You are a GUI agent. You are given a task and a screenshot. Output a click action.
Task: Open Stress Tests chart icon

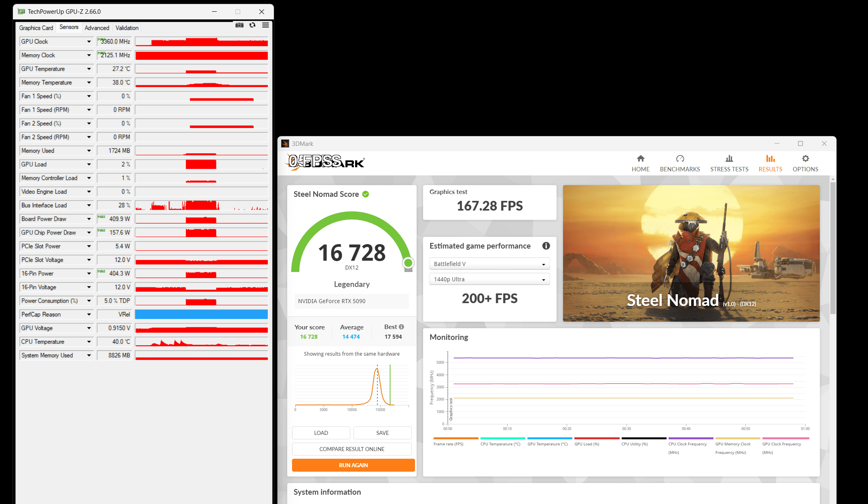[x=729, y=159]
